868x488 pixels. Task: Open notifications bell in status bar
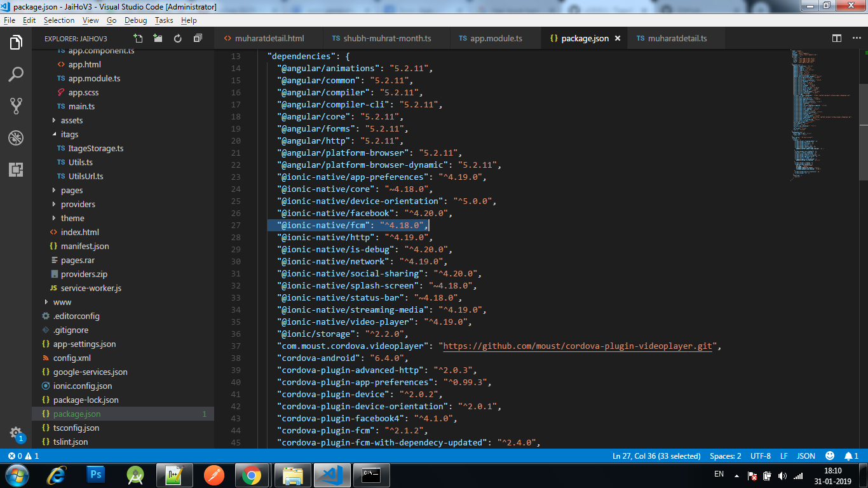click(851, 456)
